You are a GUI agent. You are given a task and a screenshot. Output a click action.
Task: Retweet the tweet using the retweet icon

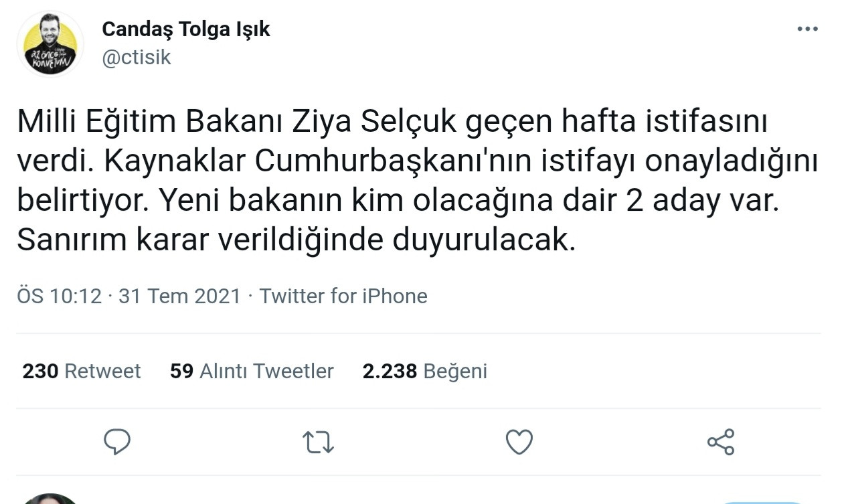(x=319, y=441)
